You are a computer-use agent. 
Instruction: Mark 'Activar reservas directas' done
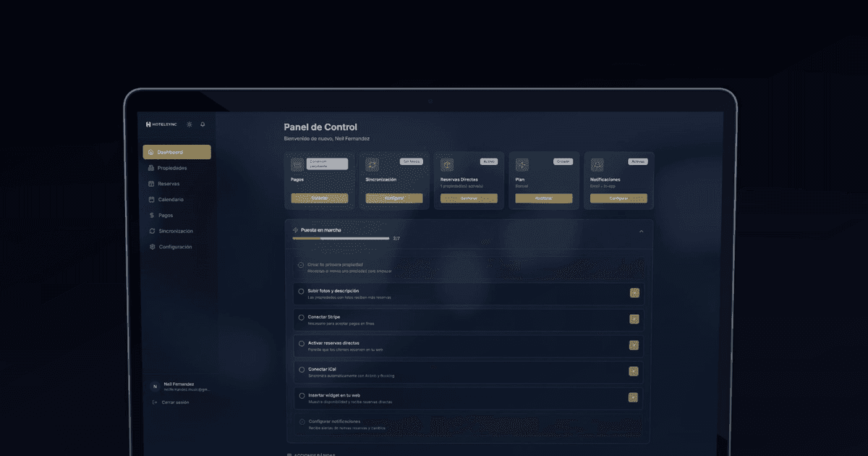[302, 343]
